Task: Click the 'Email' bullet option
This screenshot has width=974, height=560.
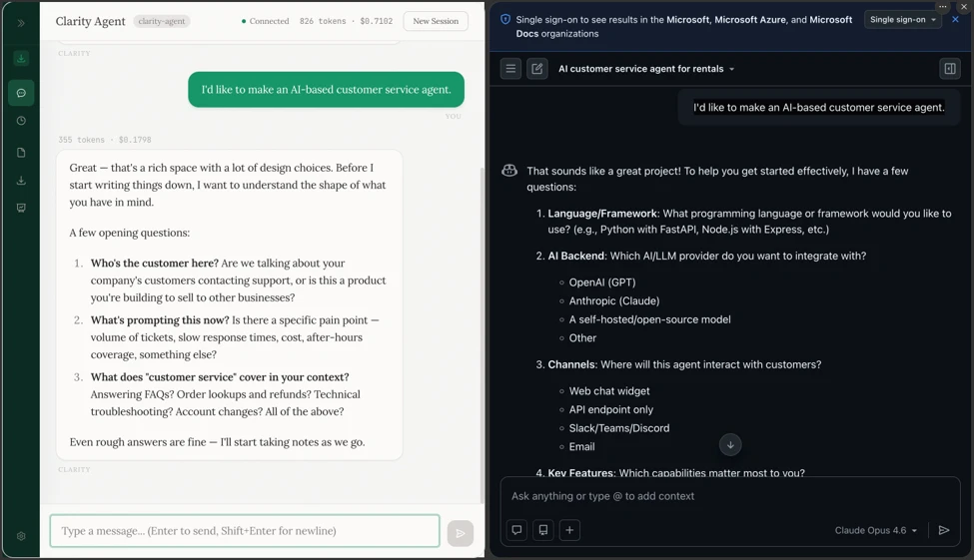Action: pyautogui.click(x=582, y=447)
